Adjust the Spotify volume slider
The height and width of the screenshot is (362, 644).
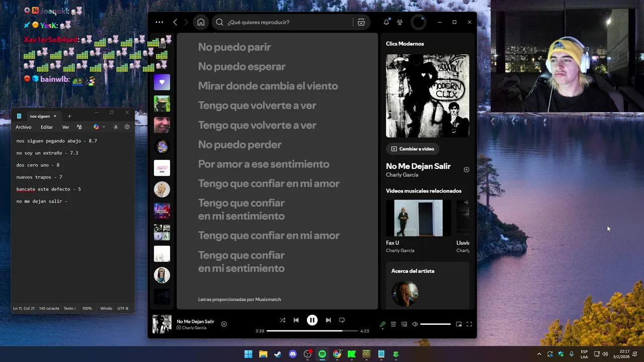[435, 324]
